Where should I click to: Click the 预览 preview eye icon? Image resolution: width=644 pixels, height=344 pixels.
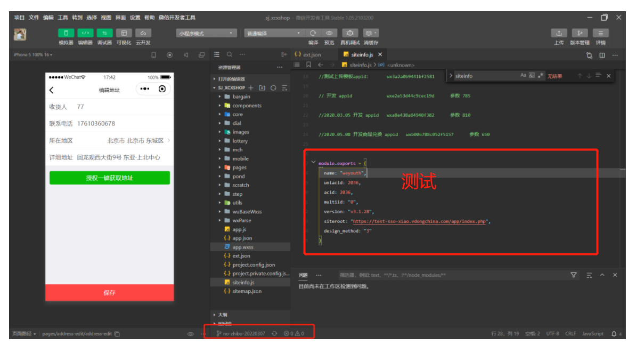click(330, 33)
